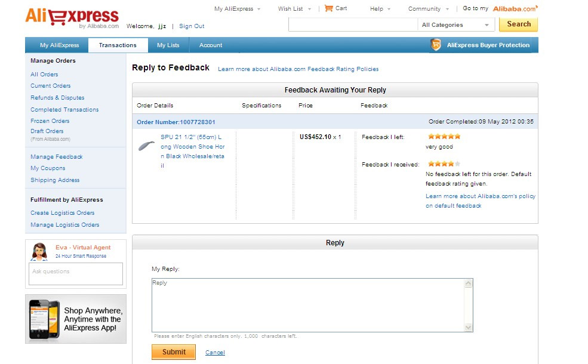Expand the My AliExpress top dropdown
Screen dimensions: 588x364
(237, 9)
